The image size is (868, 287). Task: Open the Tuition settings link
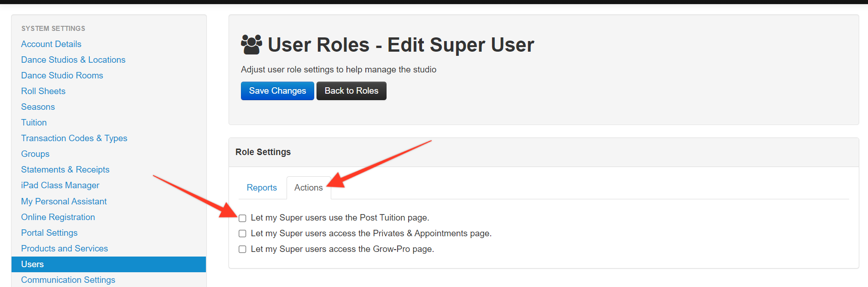coord(34,122)
